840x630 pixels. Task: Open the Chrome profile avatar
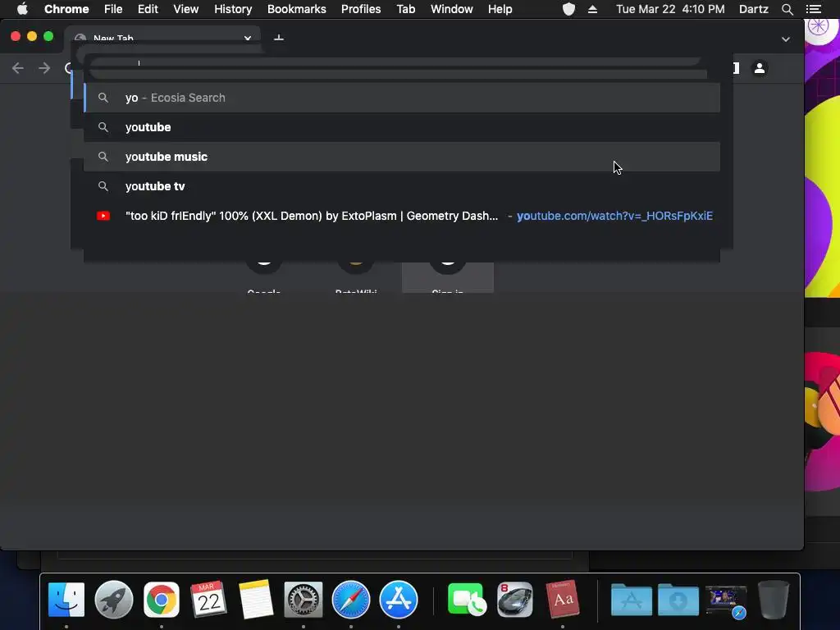759,68
